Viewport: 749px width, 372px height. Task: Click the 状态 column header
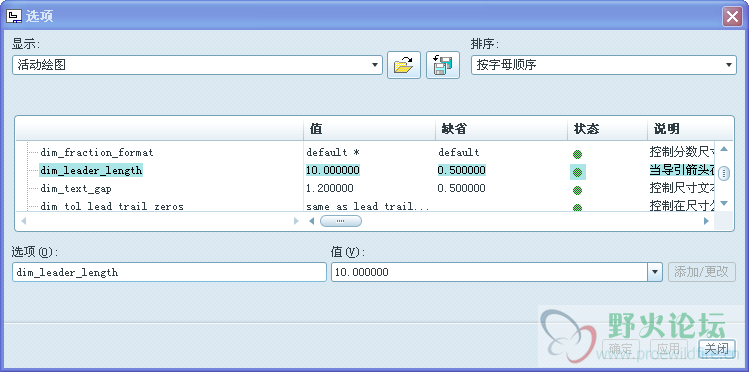click(608, 128)
